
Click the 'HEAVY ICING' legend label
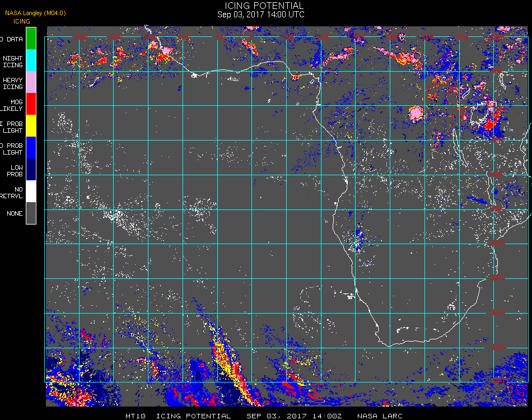coord(12,83)
